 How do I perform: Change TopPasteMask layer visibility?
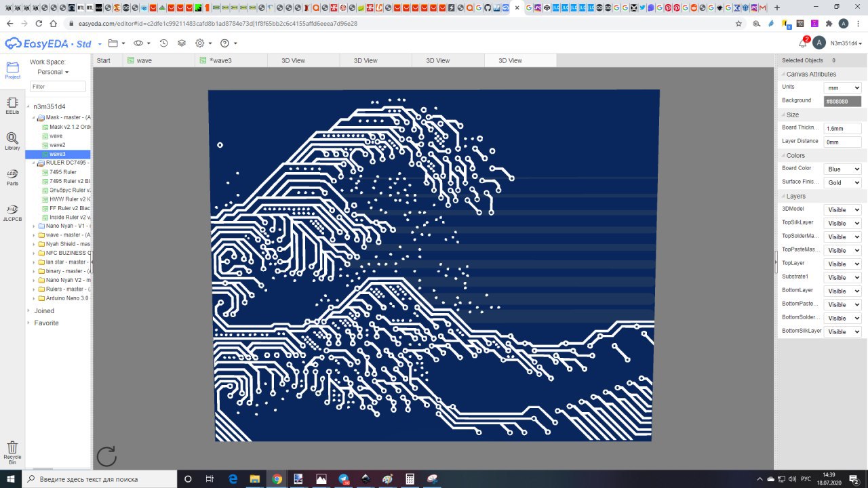pyautogui.click(x=842, y=250)
